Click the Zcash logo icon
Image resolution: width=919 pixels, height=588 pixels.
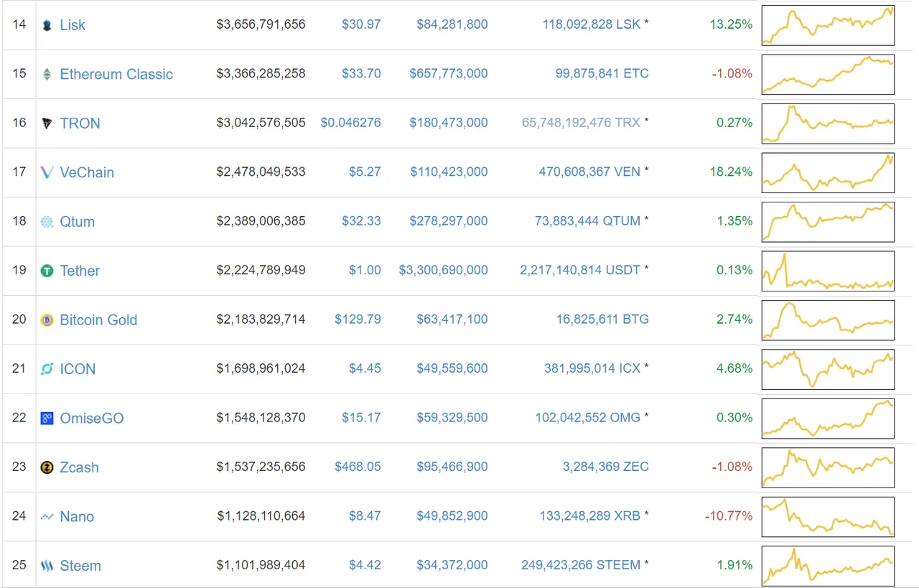(x=47, y=467)
